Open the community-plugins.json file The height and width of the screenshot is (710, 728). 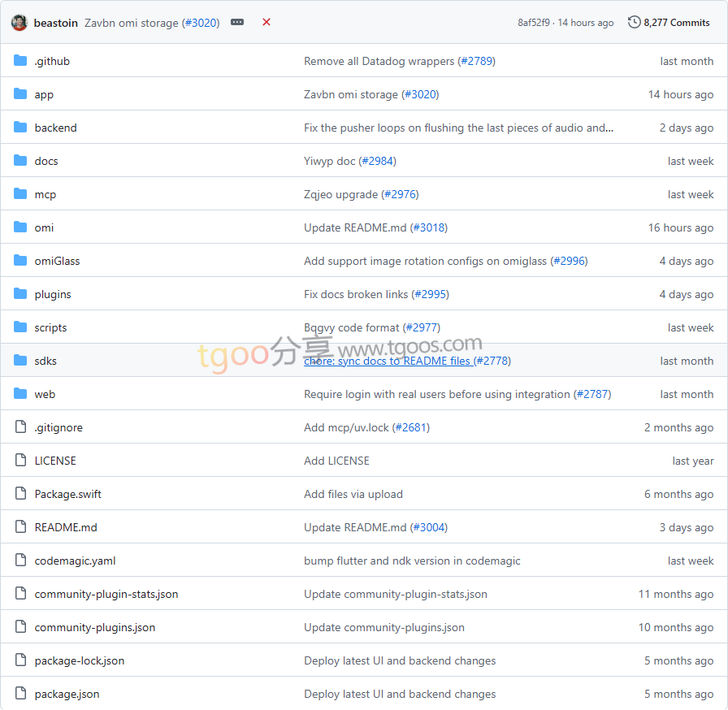(94, 627)
